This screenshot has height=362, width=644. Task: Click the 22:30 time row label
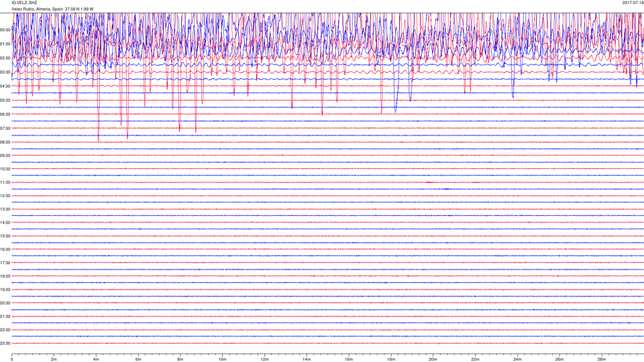[5, 330]
